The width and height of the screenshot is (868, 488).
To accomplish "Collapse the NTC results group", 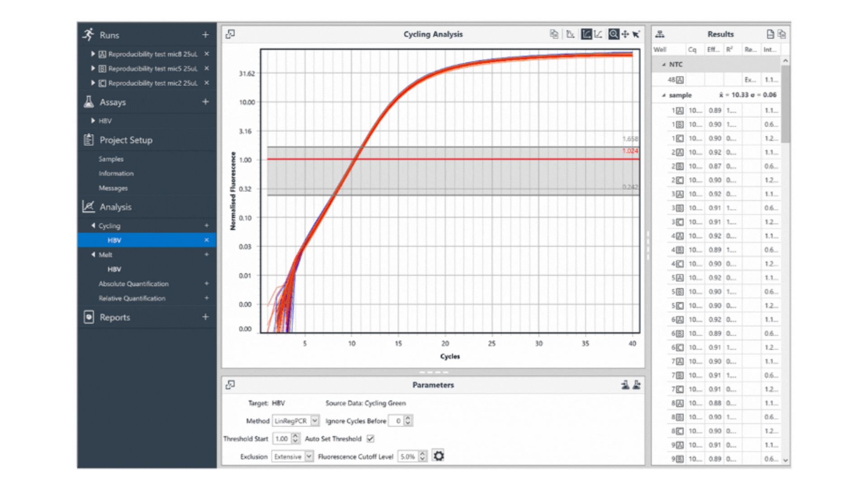I will pyautogui.click(x=664, y=65).
